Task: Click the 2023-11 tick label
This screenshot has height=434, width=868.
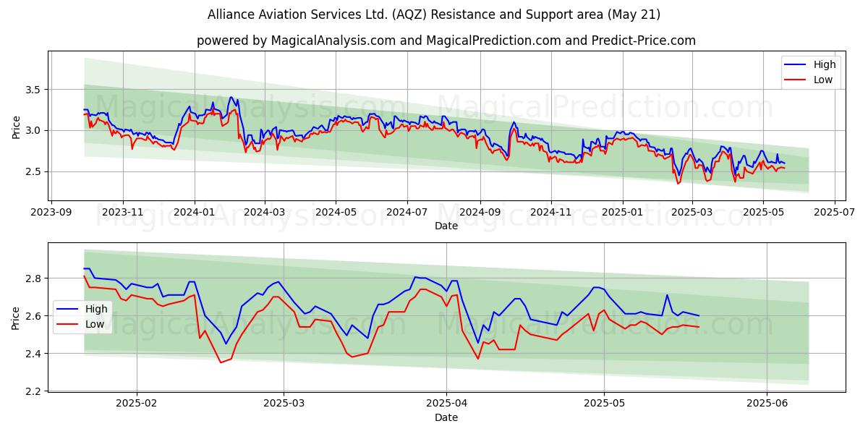Action: click(122, 212)
